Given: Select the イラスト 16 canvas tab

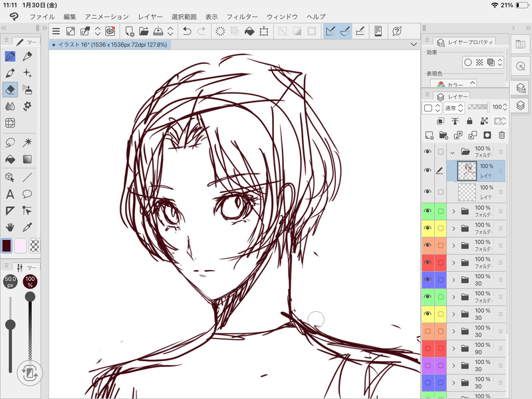Looking at the screenshot, I should (110, 45).
